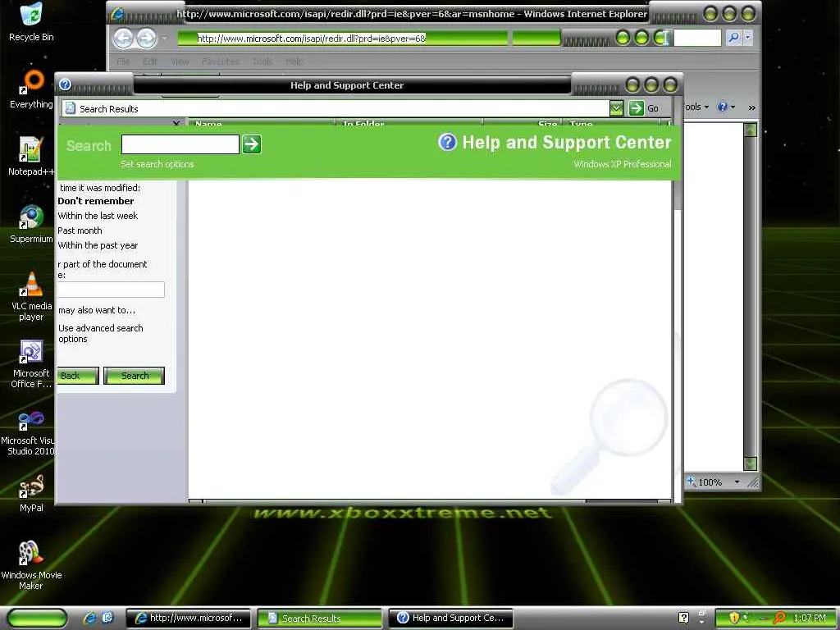Open Notepad++ desktop shortcut
The height and width of the screenshot is (630, 840).
coord(31,157)
